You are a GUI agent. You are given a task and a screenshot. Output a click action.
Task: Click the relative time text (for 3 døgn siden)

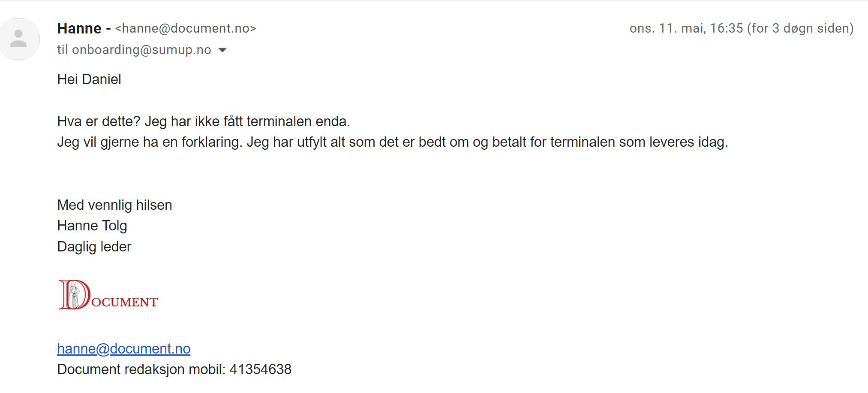[x=800, y=28]
